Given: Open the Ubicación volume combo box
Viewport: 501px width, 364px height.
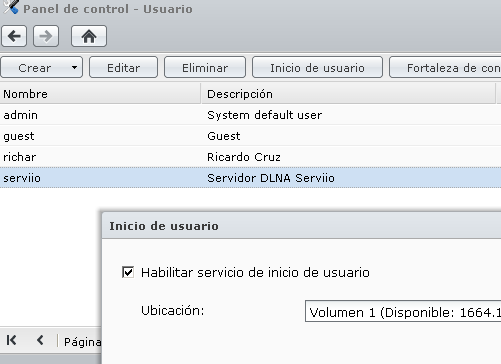Looking at the screenshot, I should coord(403,311).
